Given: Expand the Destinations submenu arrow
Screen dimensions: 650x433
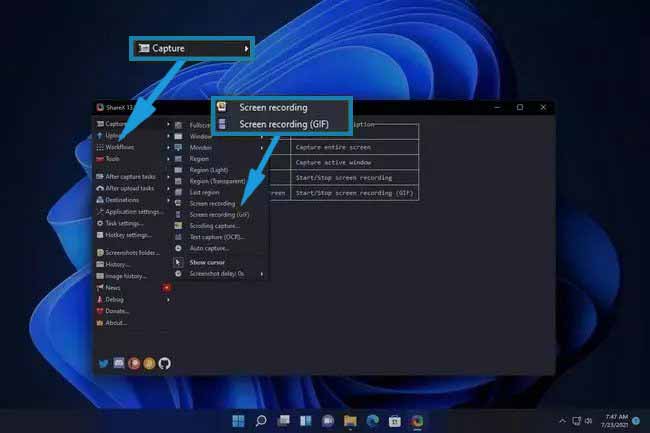Looking at the screenshot, I should tap(168, 199).
